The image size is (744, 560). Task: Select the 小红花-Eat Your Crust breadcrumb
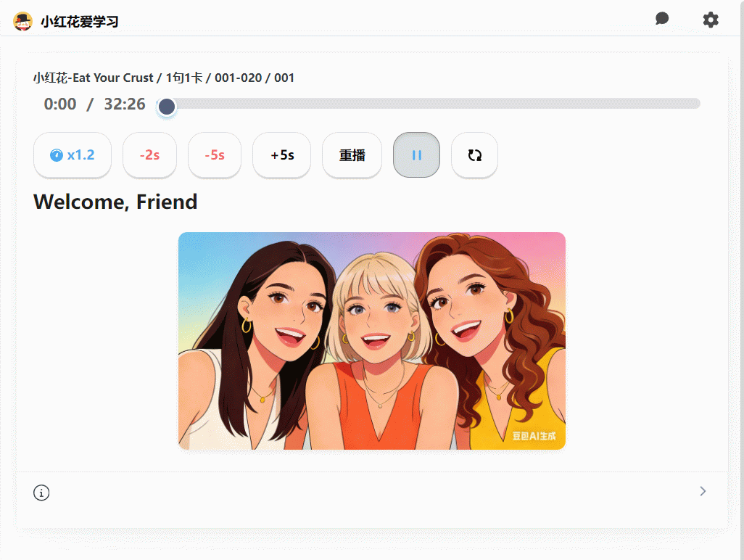pos(93,78)
